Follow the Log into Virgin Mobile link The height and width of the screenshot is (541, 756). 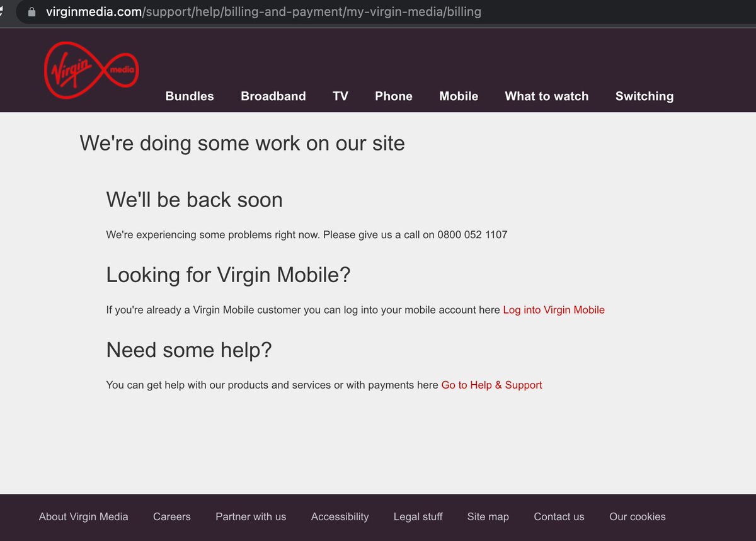pos(554,310)
